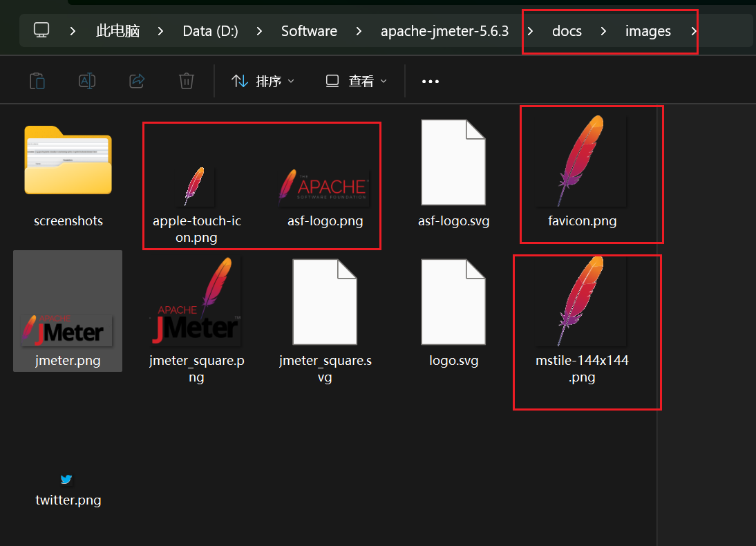
Task: Click the asf-logo.svg file name
Action: [x=454, y=221]
